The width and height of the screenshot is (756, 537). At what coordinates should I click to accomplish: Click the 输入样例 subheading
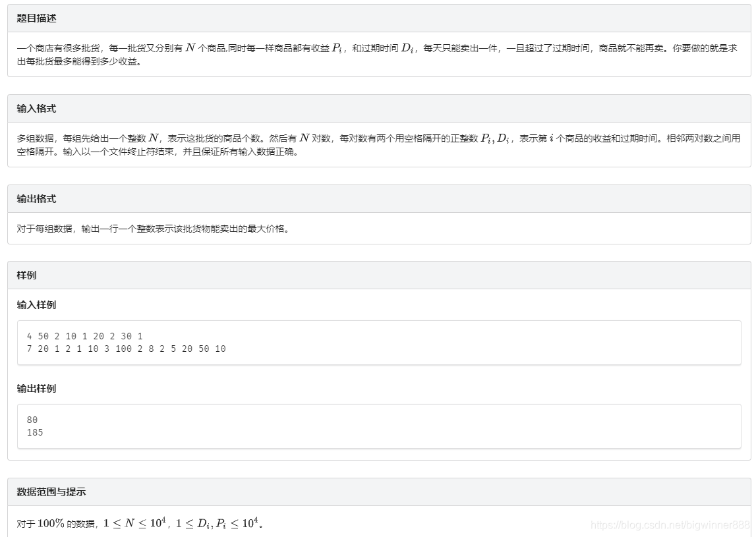click(x=37, y=304)
